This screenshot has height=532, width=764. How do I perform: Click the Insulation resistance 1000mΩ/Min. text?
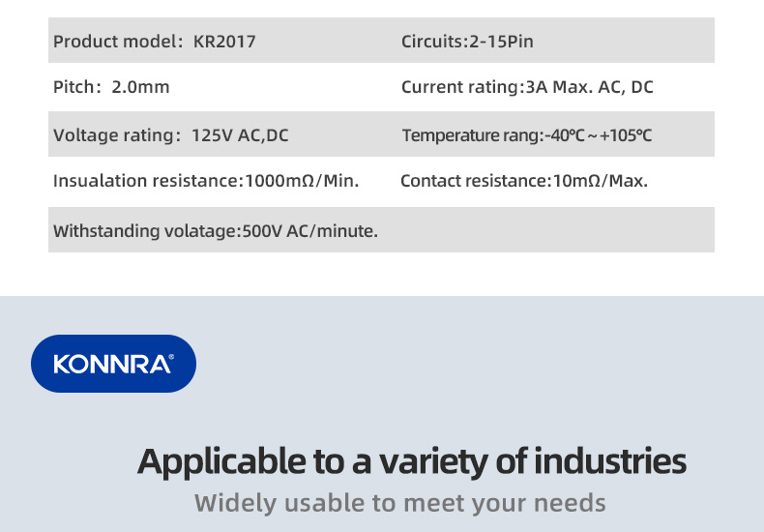[x=206, y=181]
